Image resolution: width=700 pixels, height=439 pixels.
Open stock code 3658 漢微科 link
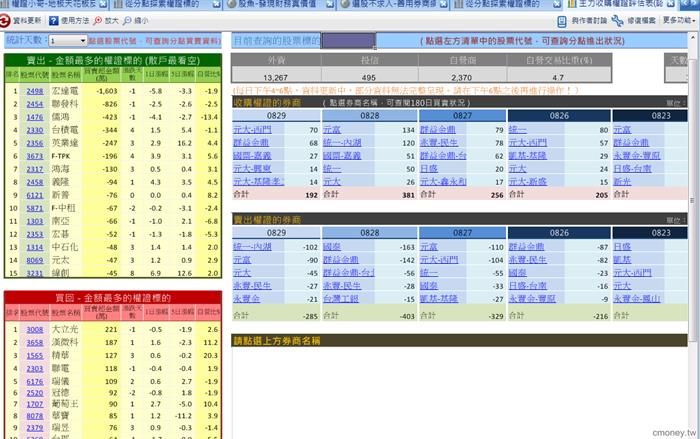[x=34, y=343]
